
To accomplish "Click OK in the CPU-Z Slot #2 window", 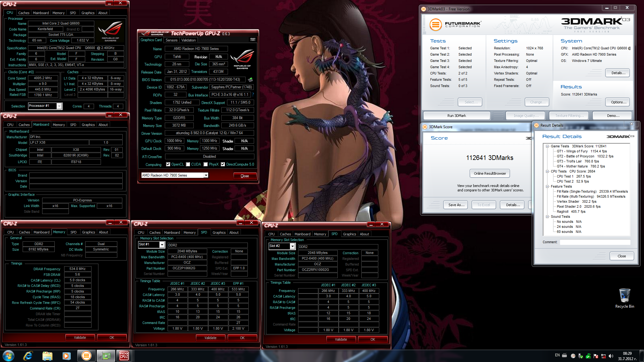I will point(373,339).
